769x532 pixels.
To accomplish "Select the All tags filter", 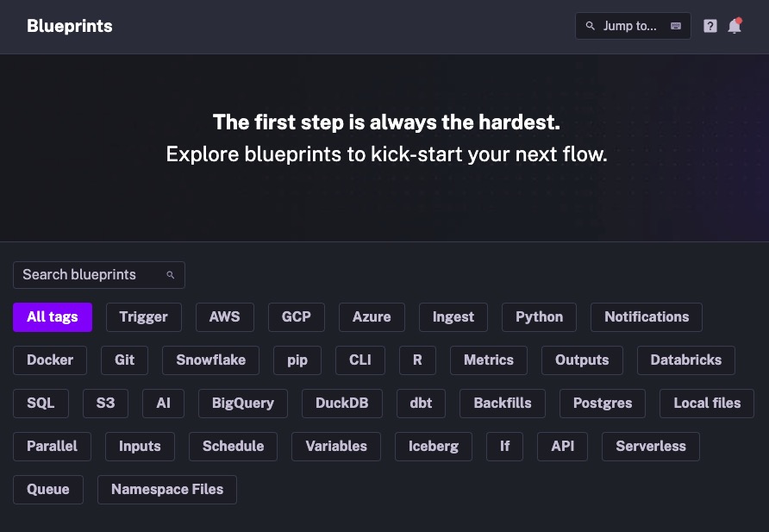I will point(53,317).
